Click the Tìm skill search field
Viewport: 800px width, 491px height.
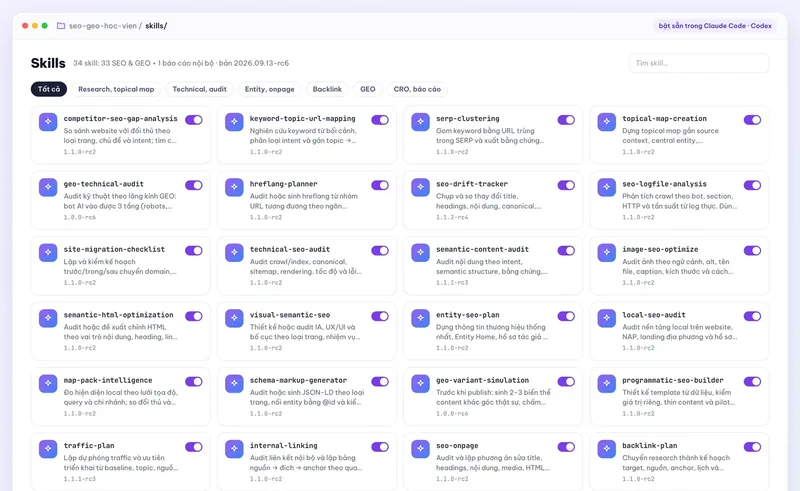click(x=698, y=63)
